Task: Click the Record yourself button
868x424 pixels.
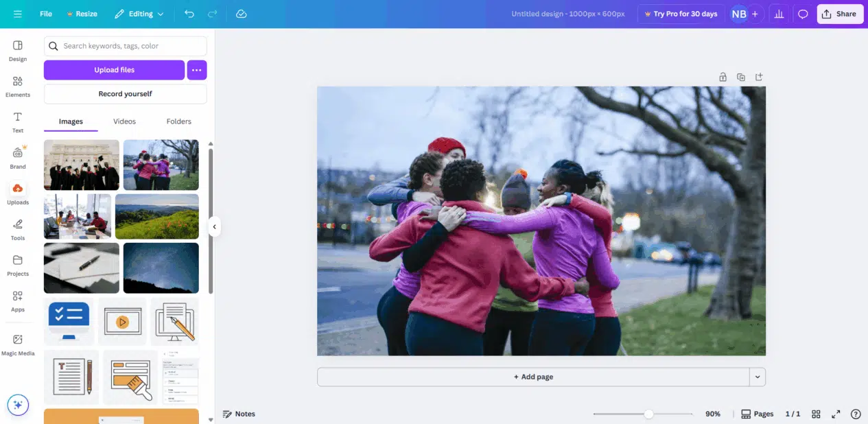Action: coord(124,93)
